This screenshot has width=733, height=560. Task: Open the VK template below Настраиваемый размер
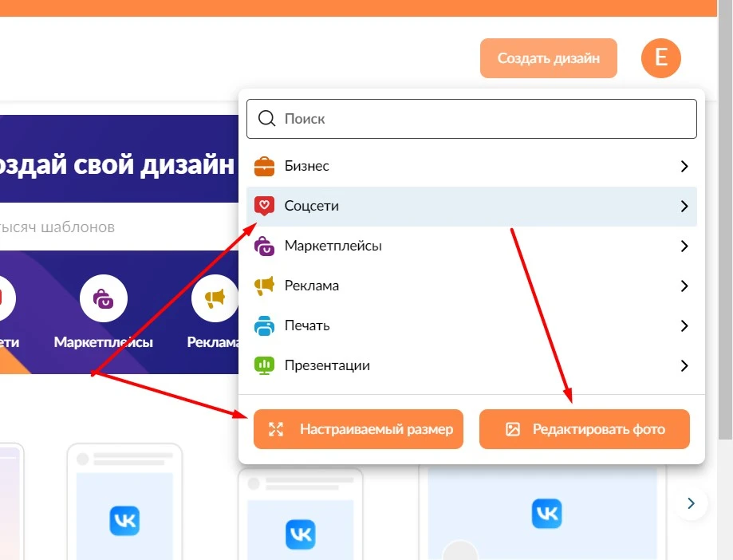[x=301, y=515]
